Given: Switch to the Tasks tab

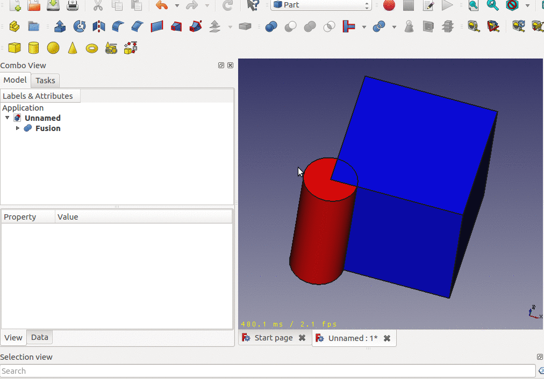Looking at the screenshot, I should point(45,81).
